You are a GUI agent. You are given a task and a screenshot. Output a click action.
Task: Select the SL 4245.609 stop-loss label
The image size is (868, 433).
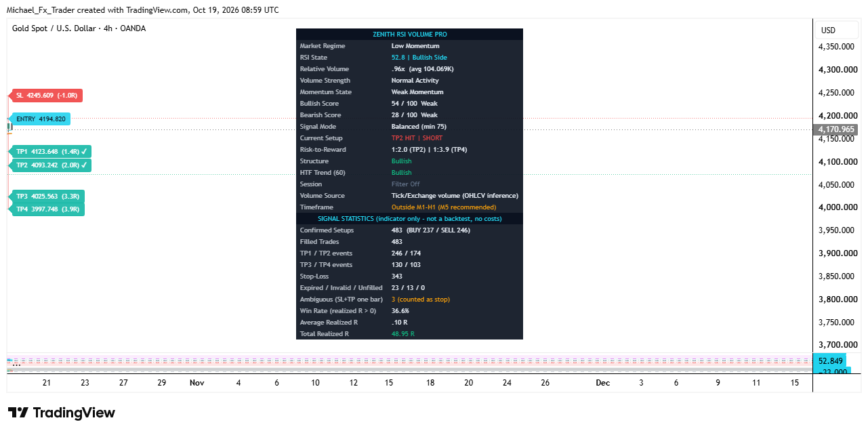pos(47,96)
